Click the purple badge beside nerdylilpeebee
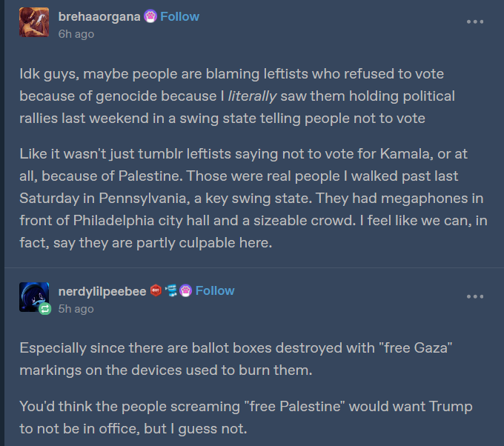Screen dimensions: 504x446 coord(185,290)
